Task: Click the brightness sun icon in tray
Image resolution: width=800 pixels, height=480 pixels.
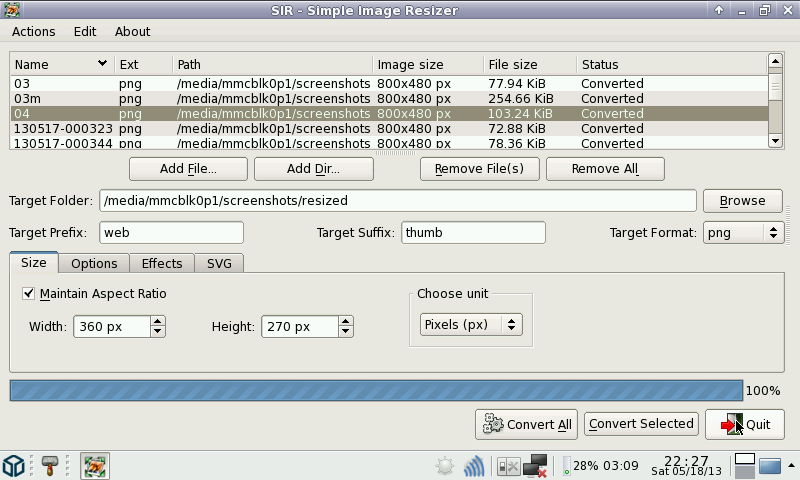Action: [445, 466]
